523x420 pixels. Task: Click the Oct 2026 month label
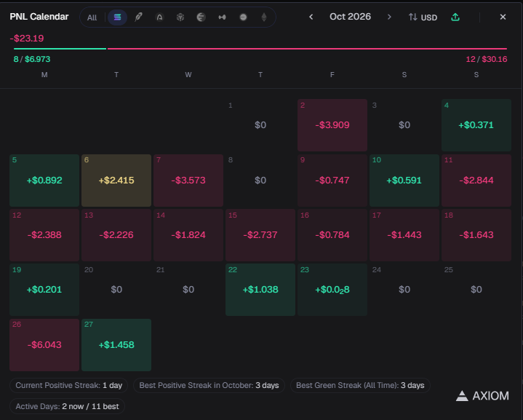350,17
